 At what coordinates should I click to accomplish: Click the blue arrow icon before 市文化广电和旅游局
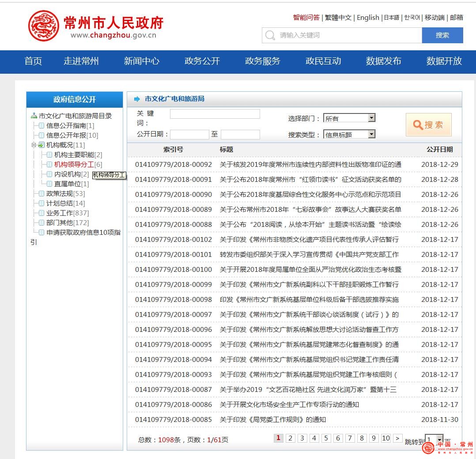pyautogui.click(x=137, y=99)
